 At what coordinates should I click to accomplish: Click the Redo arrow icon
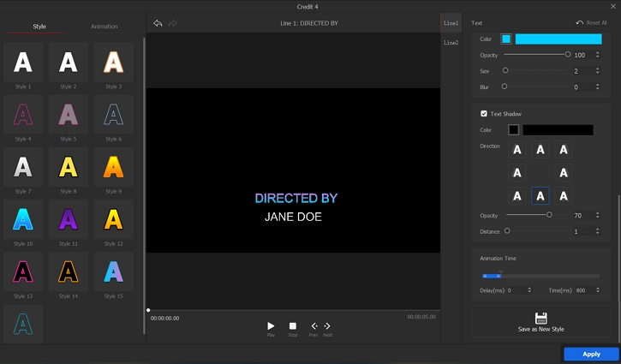pos(172,23)
